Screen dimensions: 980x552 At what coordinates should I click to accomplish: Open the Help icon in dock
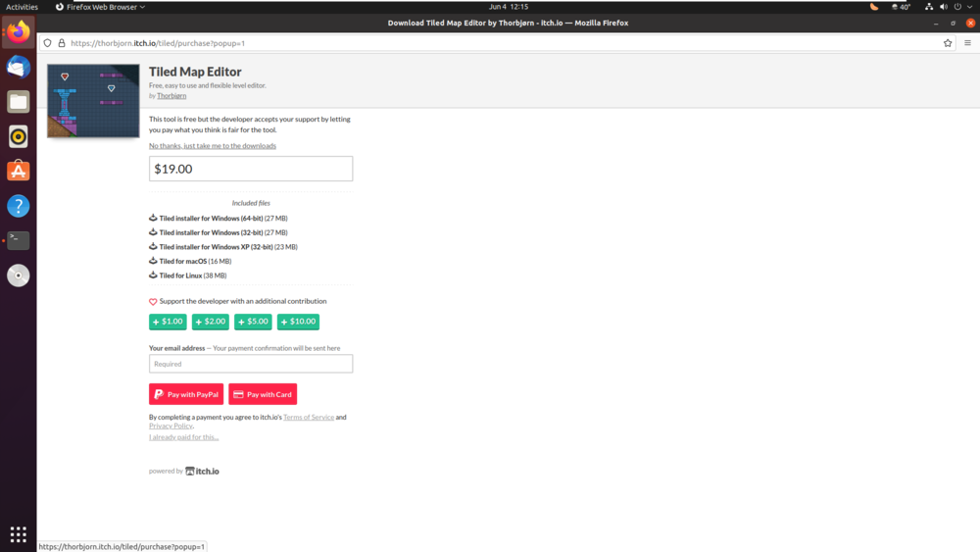pos(18,206)
